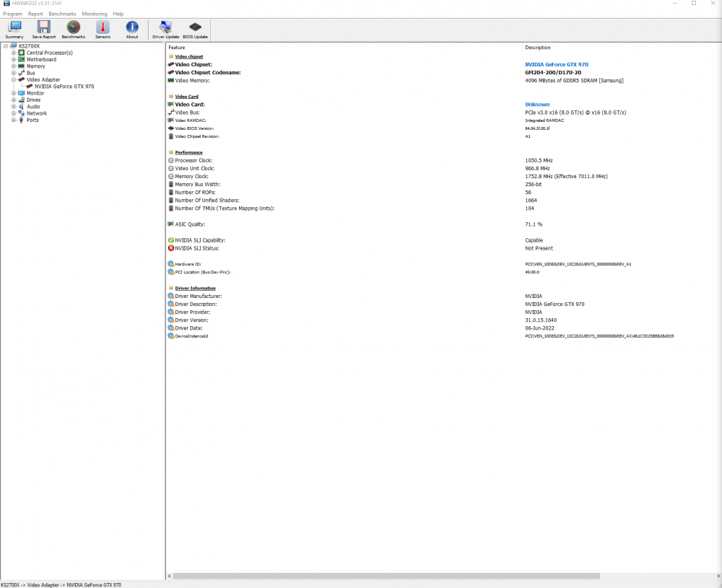Click the Description column header
Viewport: 722px width, 588px height.
coord(538,48)
